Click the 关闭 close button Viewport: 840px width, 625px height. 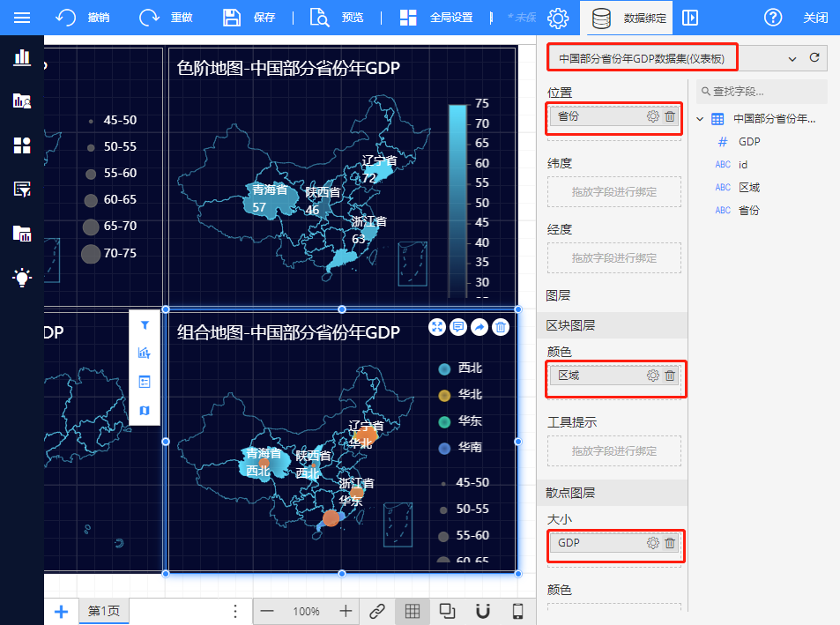click(x=815, y=18)
